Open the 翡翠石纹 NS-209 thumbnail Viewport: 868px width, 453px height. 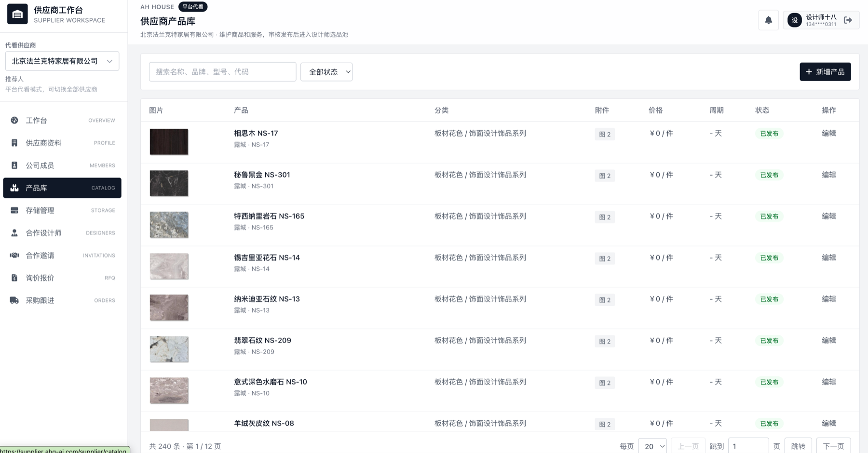point(169,349)
